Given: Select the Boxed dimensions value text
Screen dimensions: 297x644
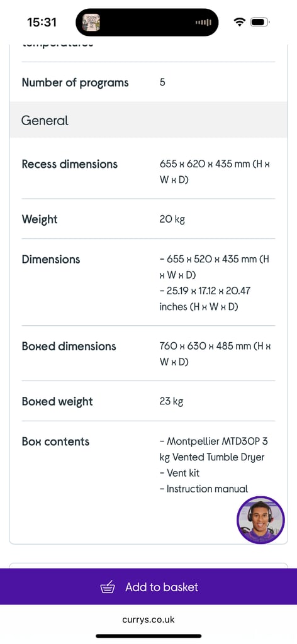Looking at the screenshot, I should (x=215, y=354).
